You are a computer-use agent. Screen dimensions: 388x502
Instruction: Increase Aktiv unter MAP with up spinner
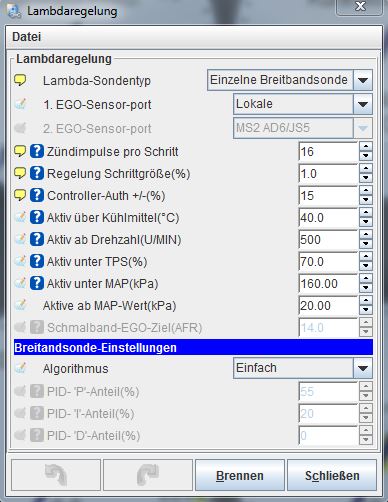pos(366,279)
